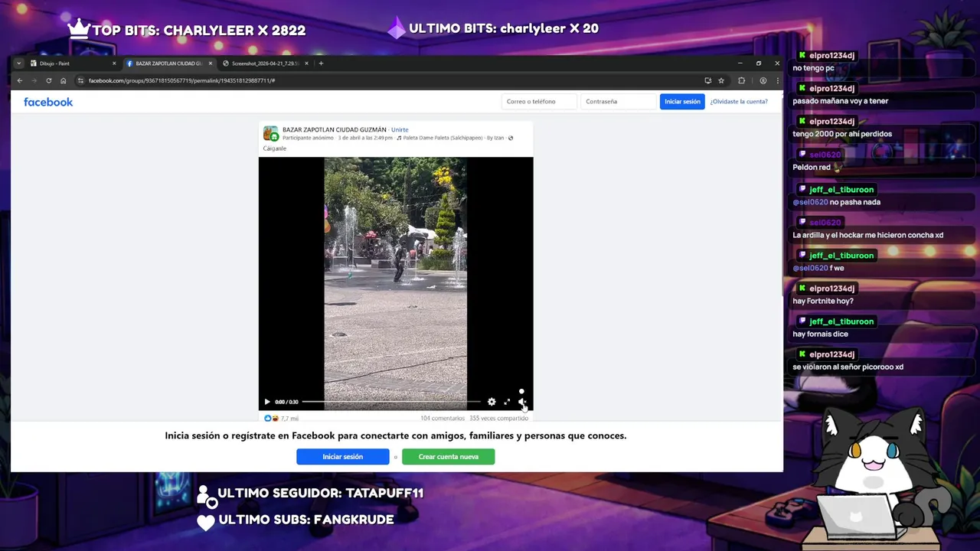Open 104 comentarios

pyautogui.click(x=443, y=419)
